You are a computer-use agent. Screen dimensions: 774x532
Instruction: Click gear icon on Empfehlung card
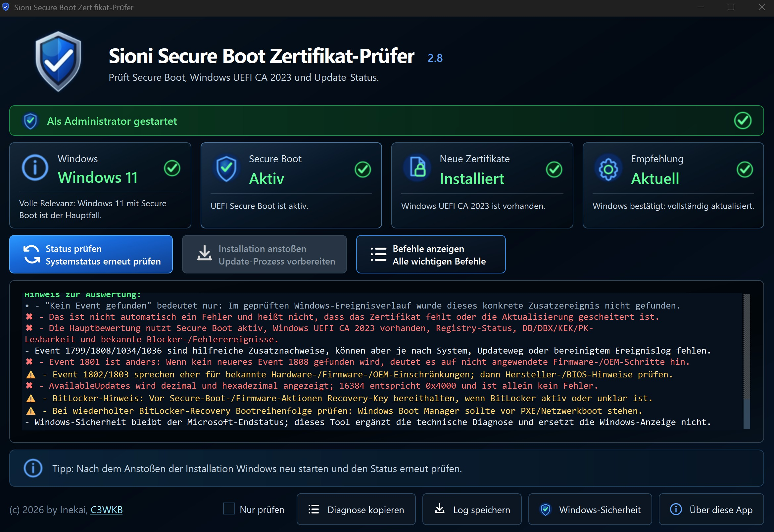[608, 170]
